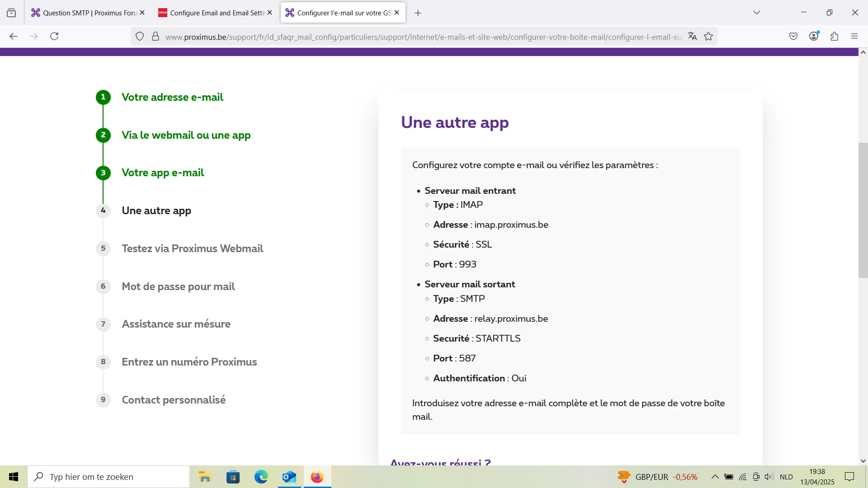Reload the current page
Image resolution: width=868 pixels, height=488 pixels.
[54, 37]
